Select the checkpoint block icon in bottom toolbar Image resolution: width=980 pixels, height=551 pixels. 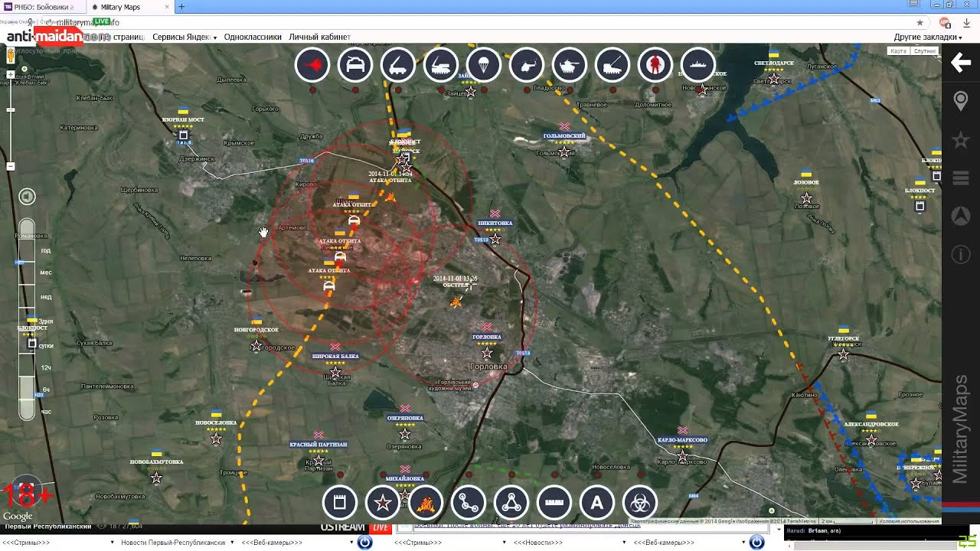click(340, 503)
